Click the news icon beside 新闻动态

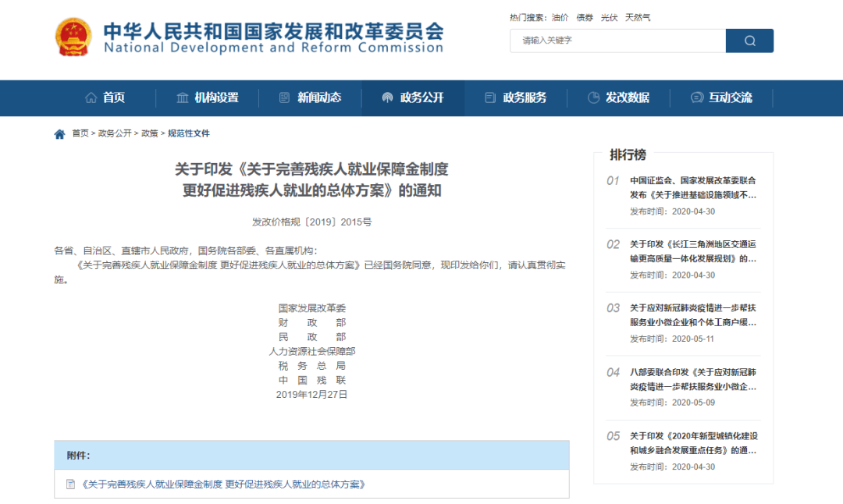coord(285,98)
